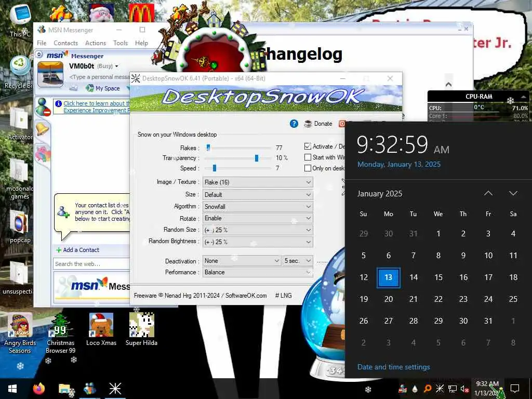Click the Add a Contact link

(x=78, y=250)
